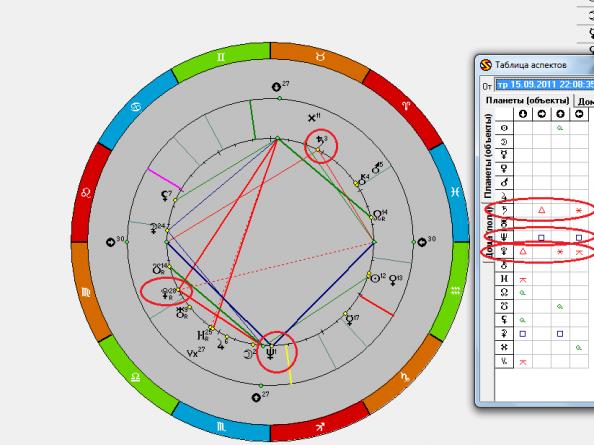
Task: Click Таблица аспектов window app icon
Action: 485,65
